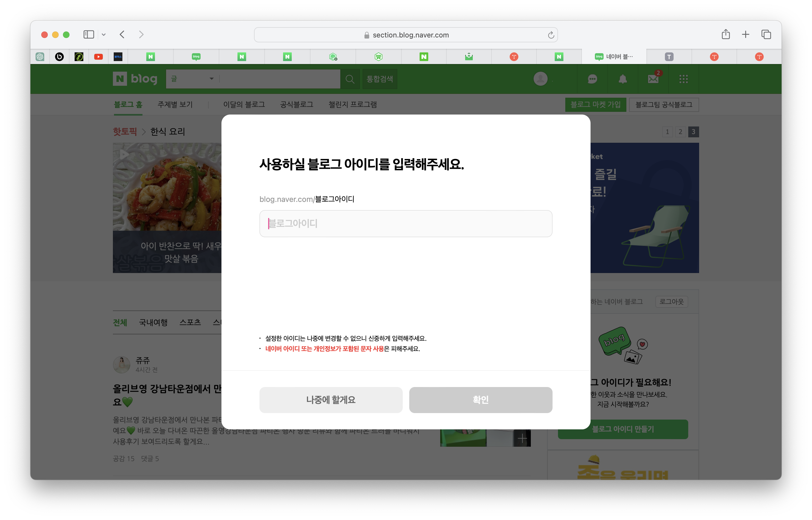The width and height of the screenshot is (812, 520).
Task: Click the 블로그아이디 input field
Action: click(405, 224)
